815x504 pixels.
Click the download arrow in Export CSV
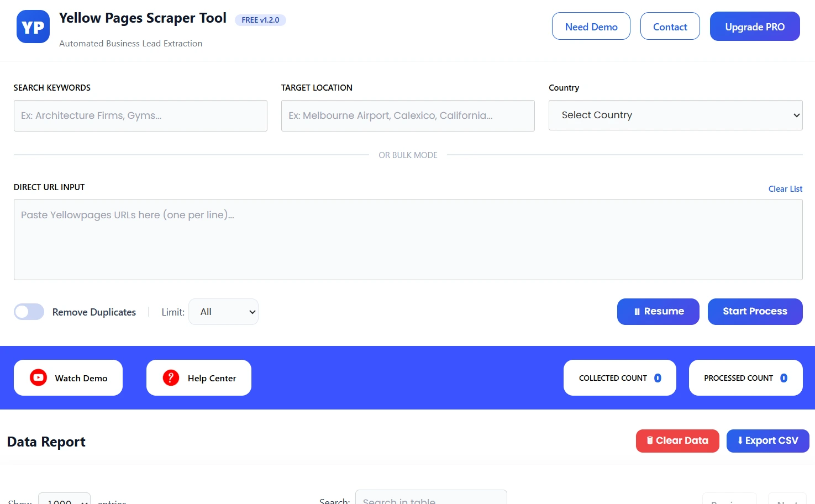tap(740, 440)
